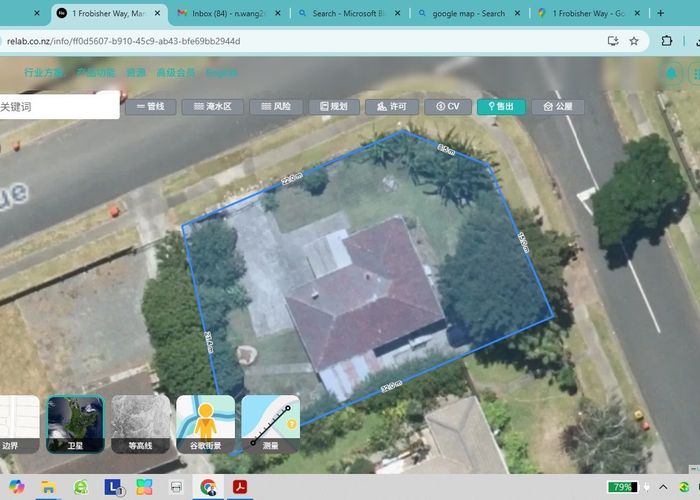Click the CV valuation button
Image resolution: width=700 pixels, height=500 pixels.
coord(447,106)
